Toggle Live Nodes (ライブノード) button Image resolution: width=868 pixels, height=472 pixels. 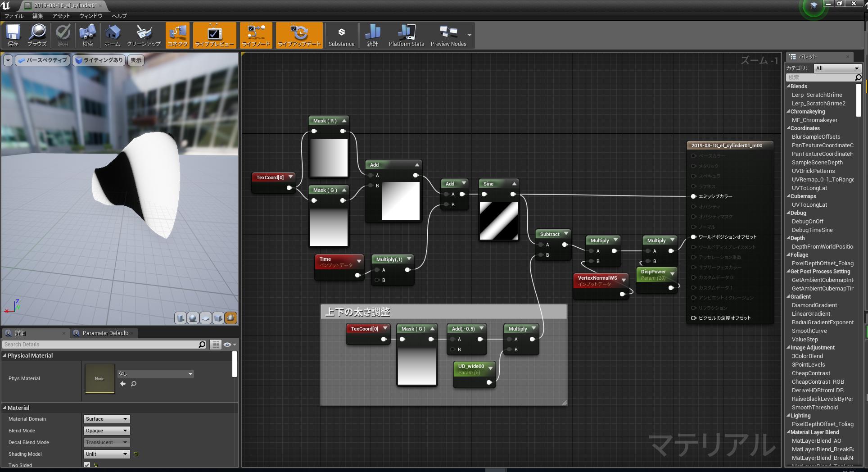(256, 35)
